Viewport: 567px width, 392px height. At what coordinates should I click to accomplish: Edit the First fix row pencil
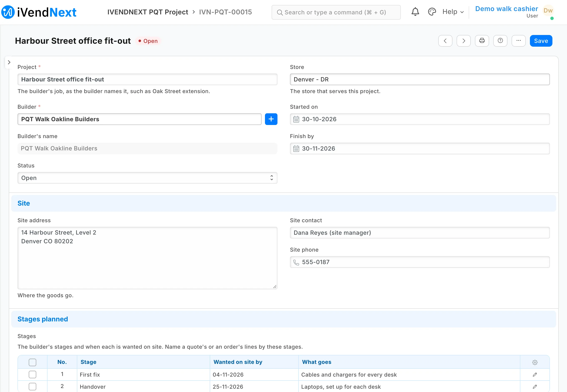[535, 375]
